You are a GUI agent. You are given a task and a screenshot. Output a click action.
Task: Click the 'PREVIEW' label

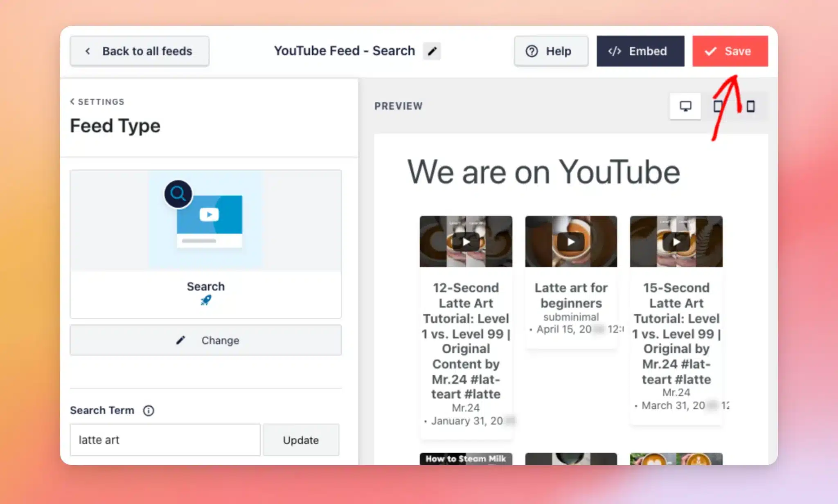[x=399, y=106]
